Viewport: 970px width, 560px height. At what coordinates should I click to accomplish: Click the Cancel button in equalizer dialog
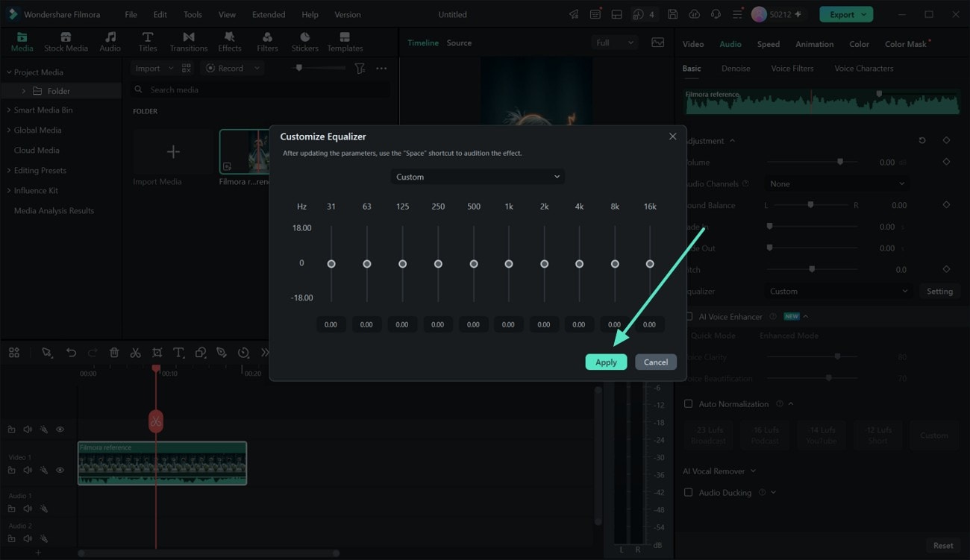pyautogui.click(x=656, y=362)
